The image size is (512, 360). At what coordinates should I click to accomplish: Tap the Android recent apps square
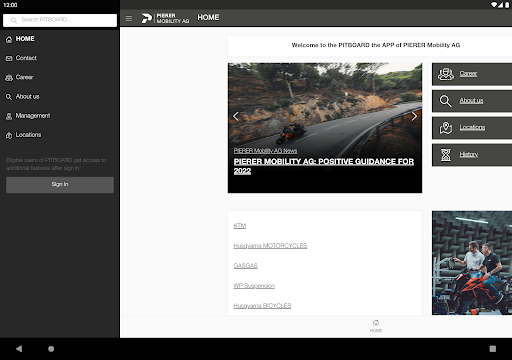493,349
